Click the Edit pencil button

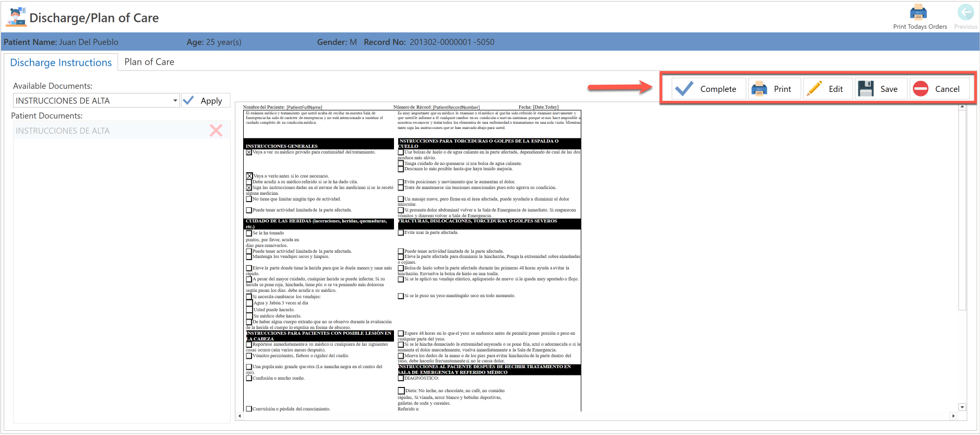pos(828,89)
